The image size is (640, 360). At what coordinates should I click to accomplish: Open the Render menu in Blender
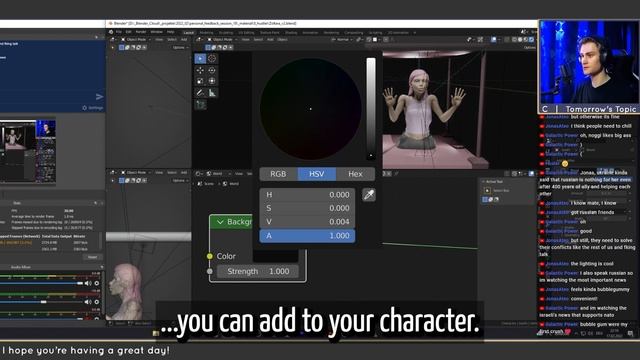pyautogui.click(x=141, y=32)
